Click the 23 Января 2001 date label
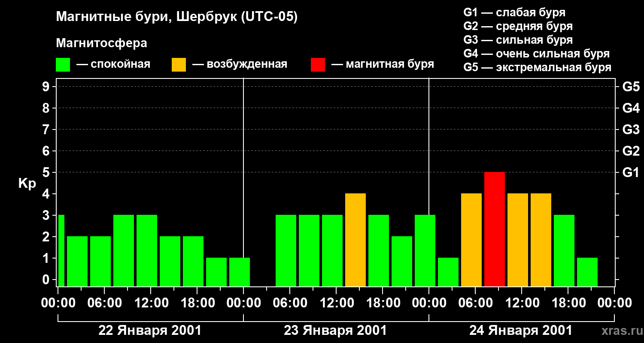 pyautogui.click(x=335, y=331)
